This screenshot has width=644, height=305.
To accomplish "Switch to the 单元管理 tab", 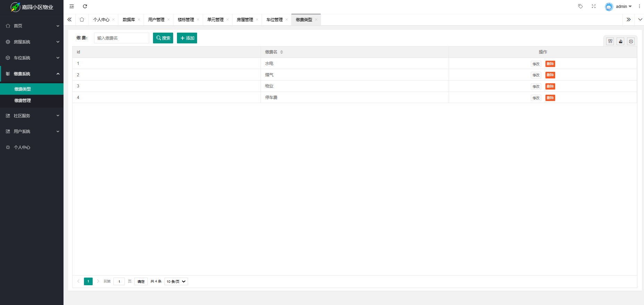I will pyautogui.click(x=215, y=20).
